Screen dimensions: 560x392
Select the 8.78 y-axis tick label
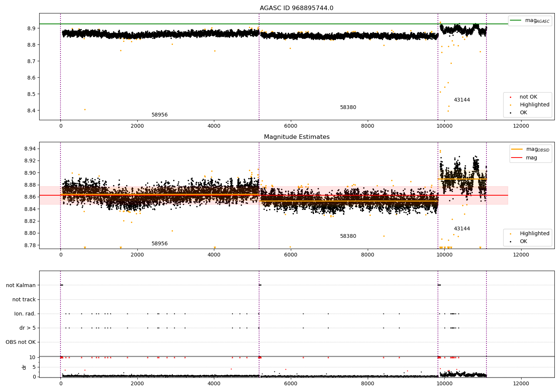(29, 246)
